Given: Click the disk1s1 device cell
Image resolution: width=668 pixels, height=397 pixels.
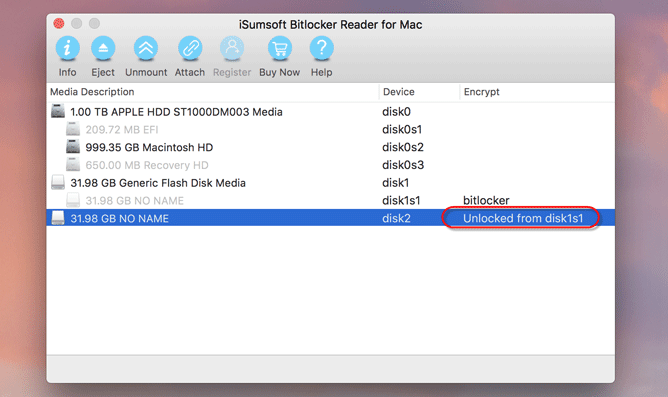Looking at the screenshot, I should [x=401, y=201].
